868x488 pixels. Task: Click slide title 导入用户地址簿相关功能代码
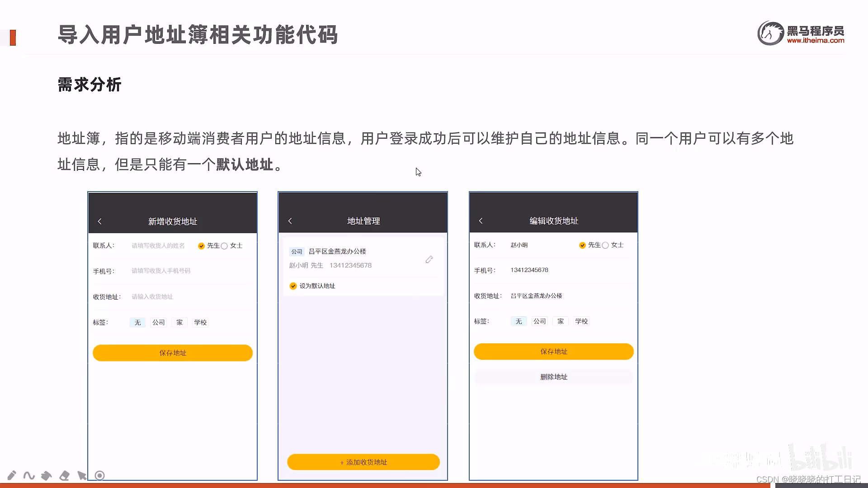coord(198,35)
